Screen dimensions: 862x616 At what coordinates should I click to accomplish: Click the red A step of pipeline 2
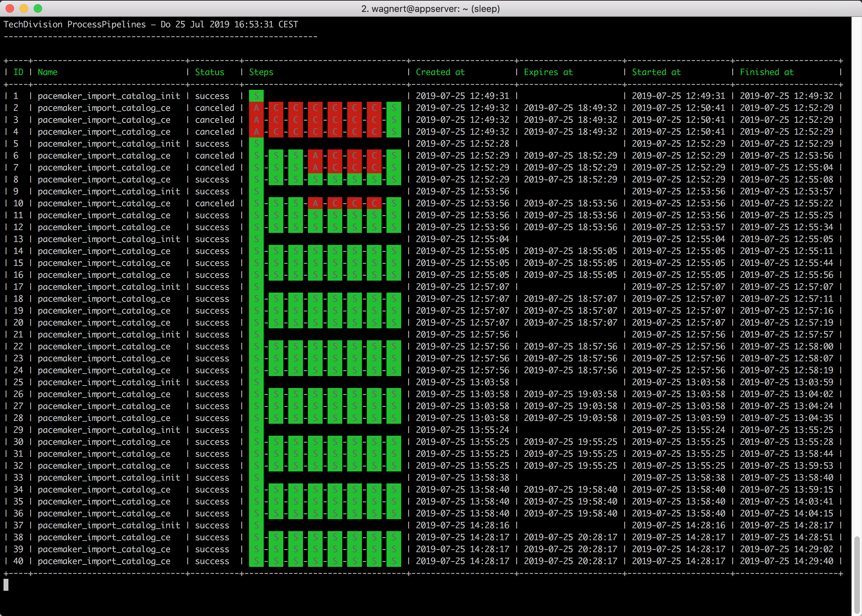[256, 108]
